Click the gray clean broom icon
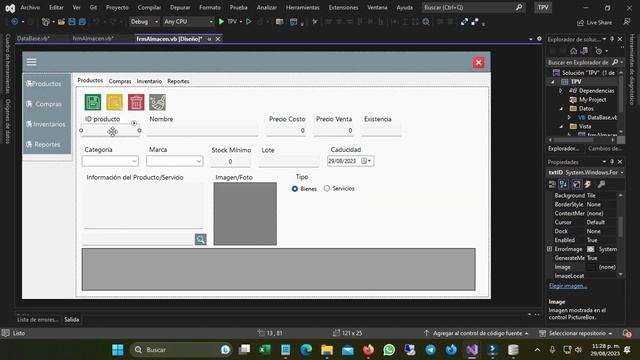 [158, 102]
